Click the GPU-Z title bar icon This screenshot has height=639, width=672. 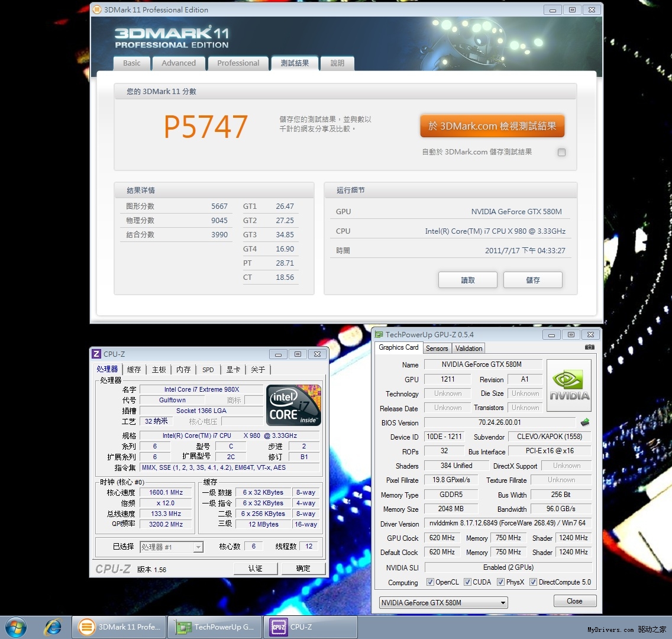pos(379,334)
